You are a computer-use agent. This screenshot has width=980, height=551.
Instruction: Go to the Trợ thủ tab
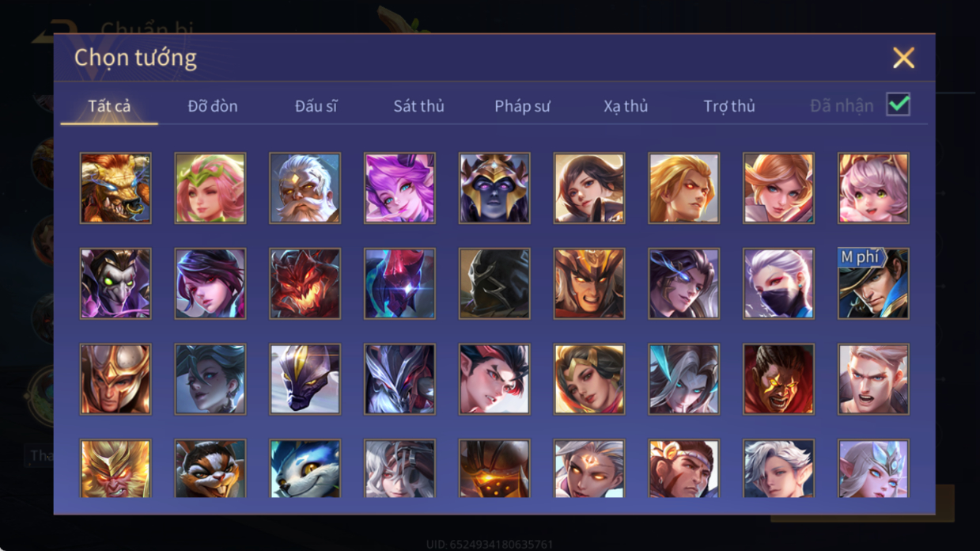[729, 106]
